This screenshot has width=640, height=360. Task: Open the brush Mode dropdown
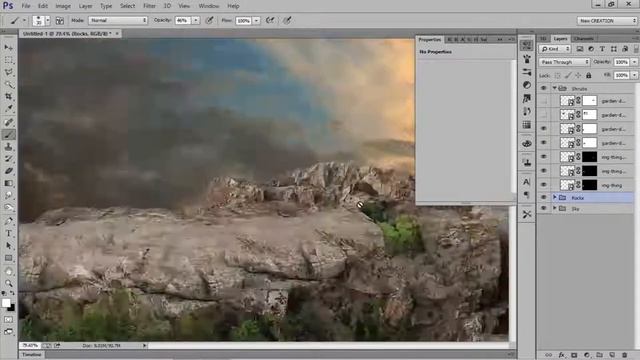click(118, 20)
